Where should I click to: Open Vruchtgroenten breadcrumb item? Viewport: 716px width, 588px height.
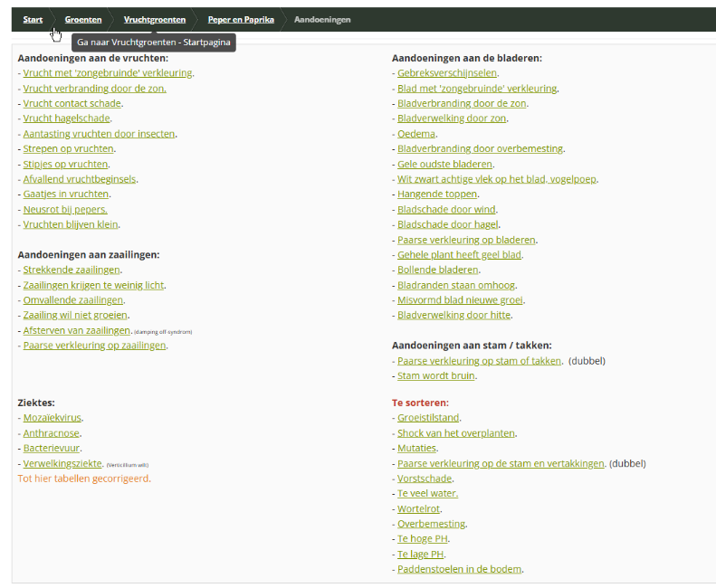pyautogui.click(x=154, y=19)
